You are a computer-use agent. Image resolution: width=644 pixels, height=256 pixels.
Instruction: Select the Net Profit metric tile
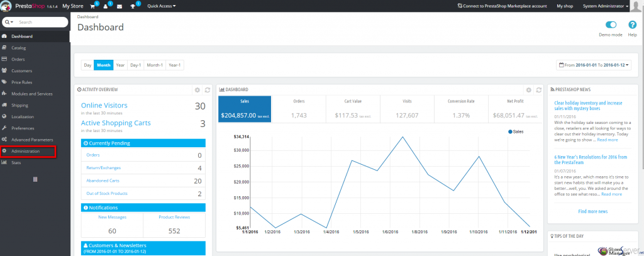[515, 109]
